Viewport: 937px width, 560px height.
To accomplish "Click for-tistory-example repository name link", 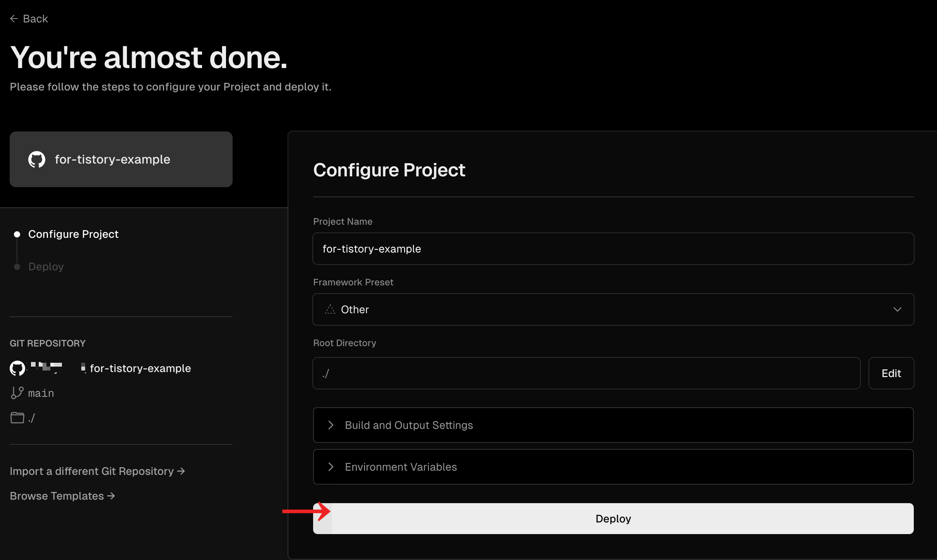I will coord(140,368).
